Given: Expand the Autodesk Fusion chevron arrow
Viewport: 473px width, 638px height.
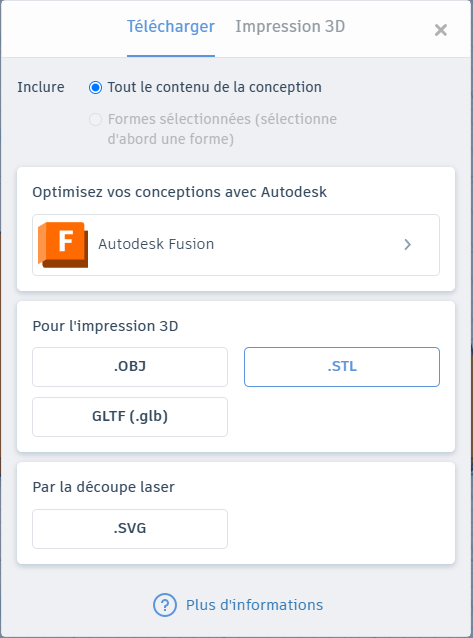Looking at the screenshot, I should [407, 245].
